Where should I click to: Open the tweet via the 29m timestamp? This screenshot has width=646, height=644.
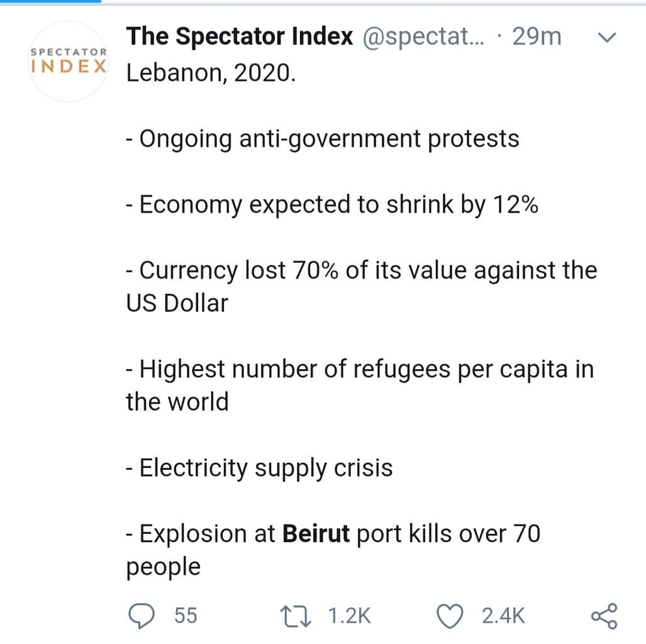(537, 36)
